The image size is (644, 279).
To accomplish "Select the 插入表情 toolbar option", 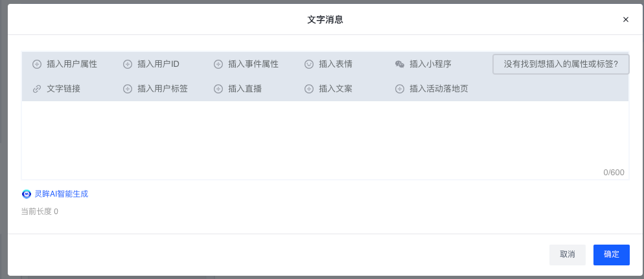I will pyautogui.click(x=336, y=64).
